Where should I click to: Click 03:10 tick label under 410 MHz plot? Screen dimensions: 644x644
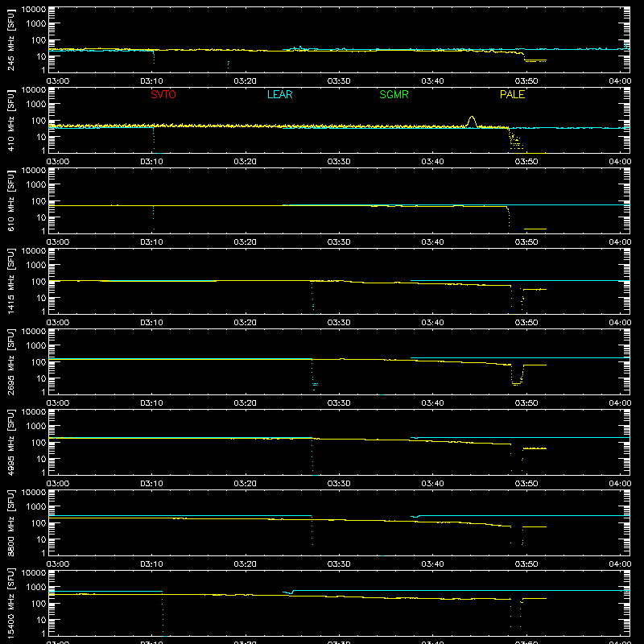click(x=151, y=162)
